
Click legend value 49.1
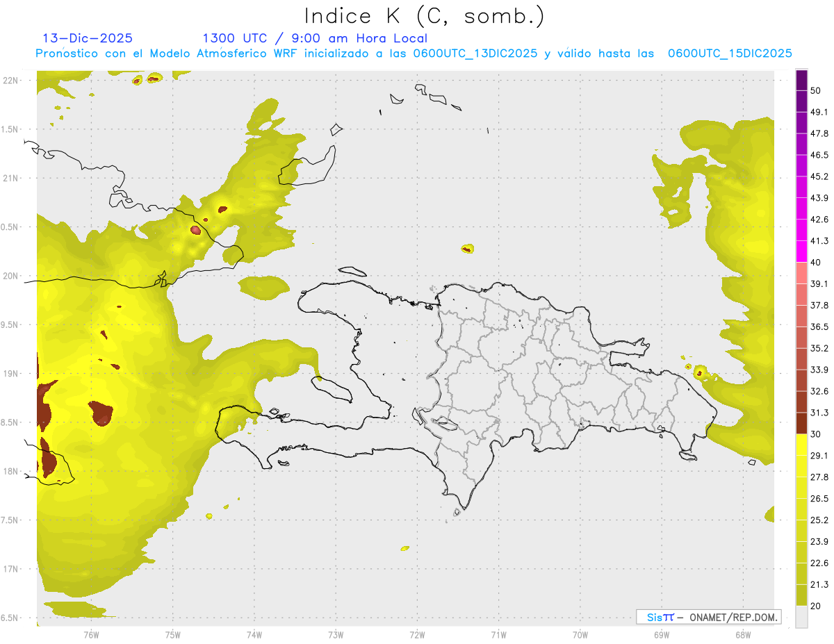[819, 112]
